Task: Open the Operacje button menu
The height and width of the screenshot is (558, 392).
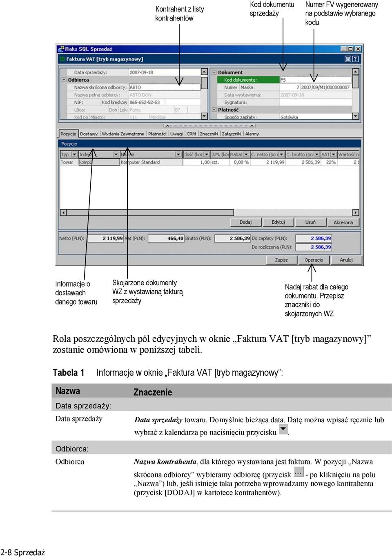Action: click(x=314, y=260)
